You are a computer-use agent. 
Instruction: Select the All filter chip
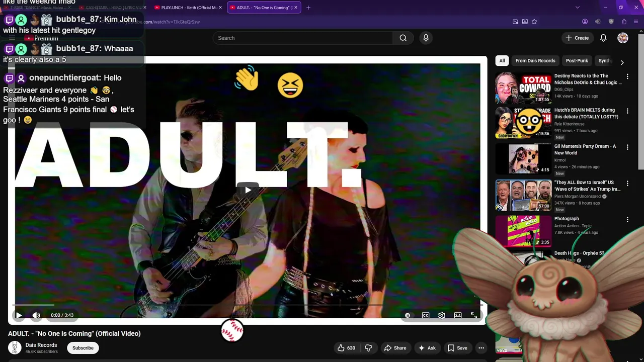502,61
